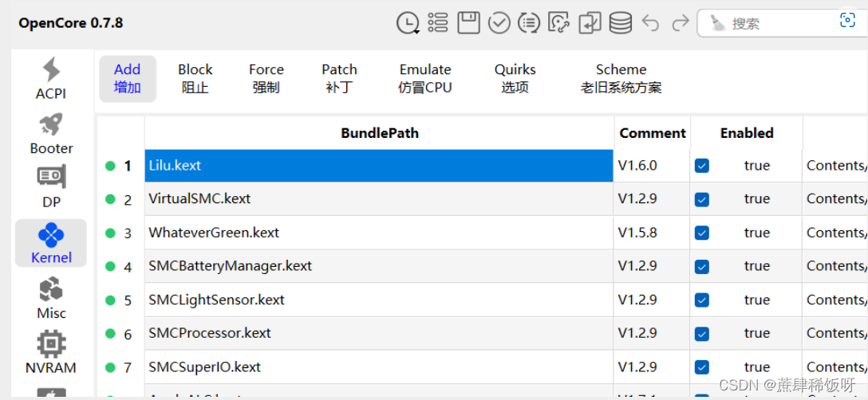Click the import arrow box icon
868x400 pixels.
590,23
